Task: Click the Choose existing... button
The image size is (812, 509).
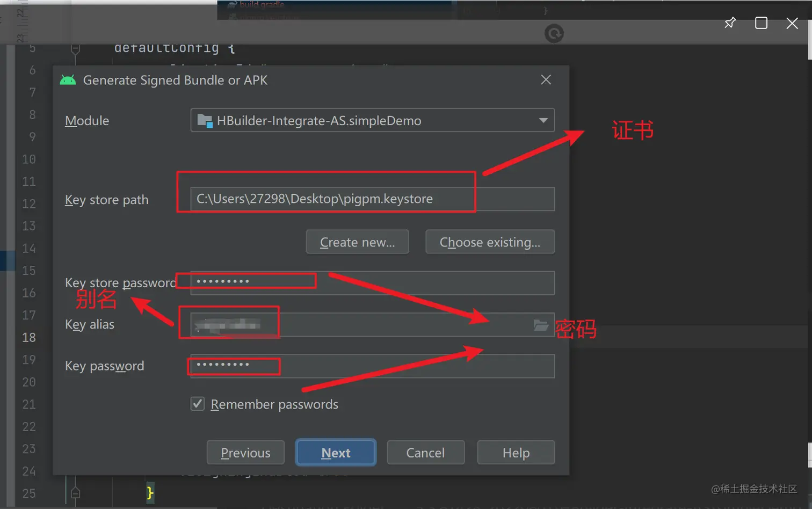Action: 490,242
